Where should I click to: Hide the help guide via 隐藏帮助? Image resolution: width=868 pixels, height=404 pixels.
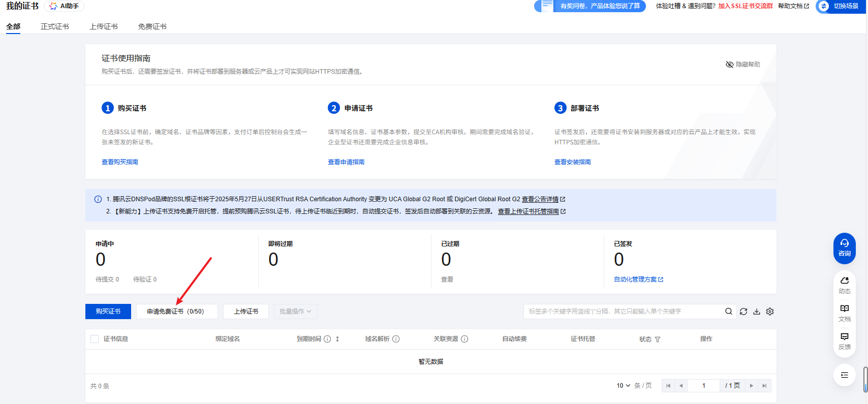[742, 65]
